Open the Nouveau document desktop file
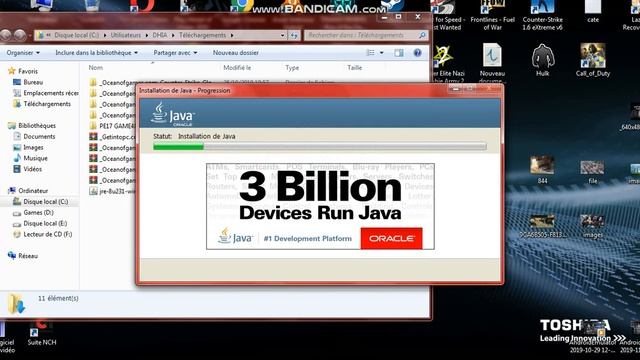This screenshot has height=360, width=640. (492, 63)
